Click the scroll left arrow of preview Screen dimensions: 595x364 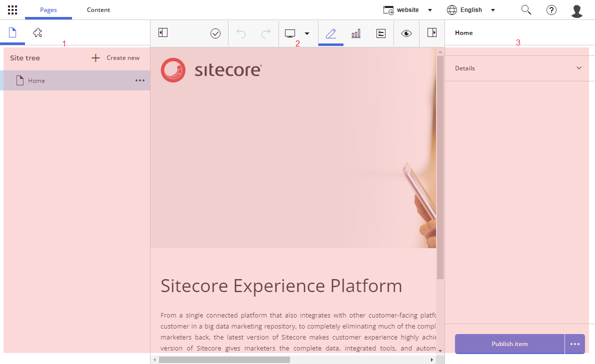154,360
